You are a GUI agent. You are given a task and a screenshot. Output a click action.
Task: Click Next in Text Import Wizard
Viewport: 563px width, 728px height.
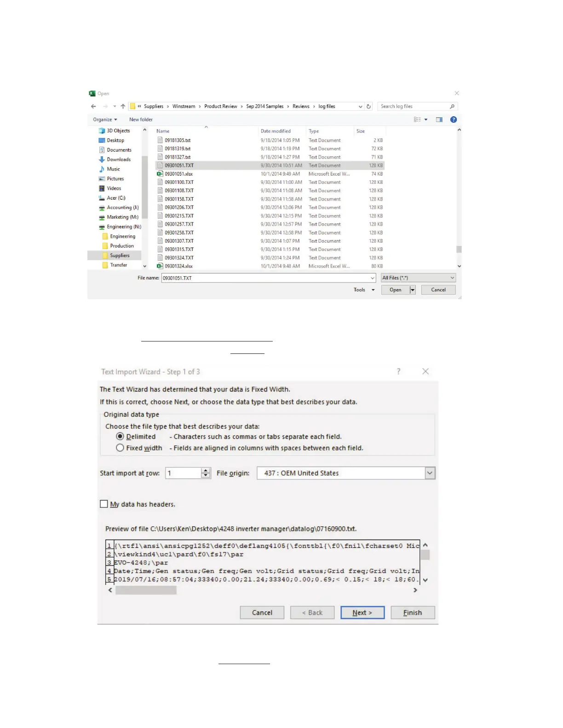tap(362, 613)
